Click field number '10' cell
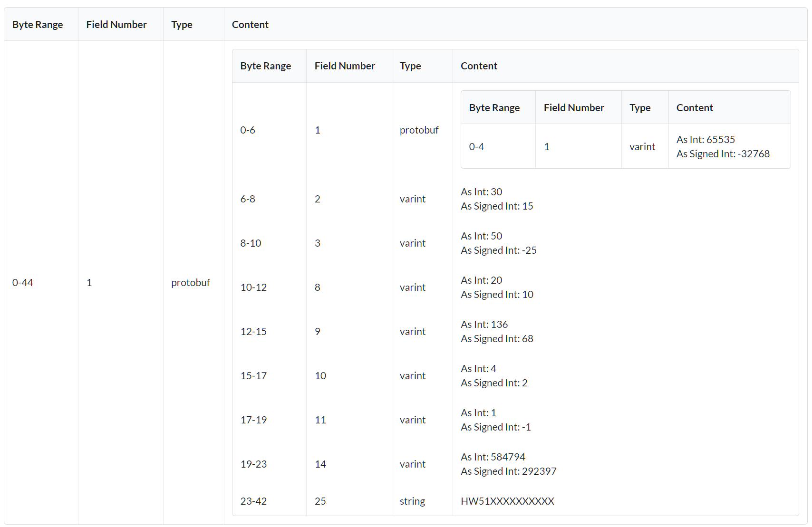This screenshot has width=812, height=527. point(320,375)
